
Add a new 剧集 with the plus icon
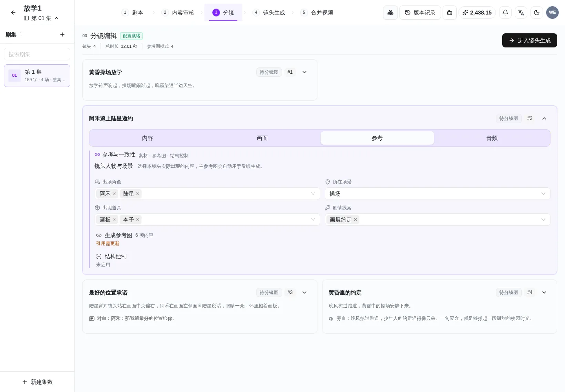(x=62, y=34)
